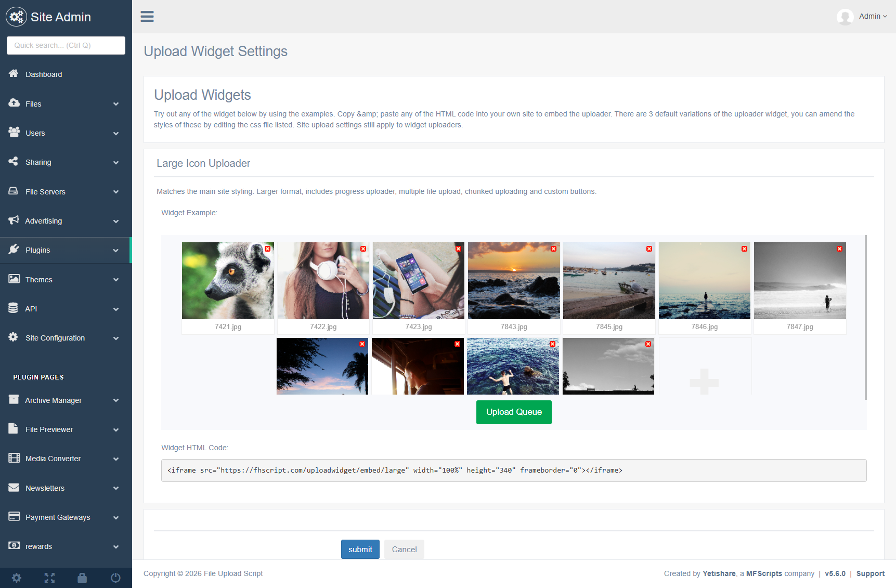Click the green Upload Queue button

click(x=514, y=412)
